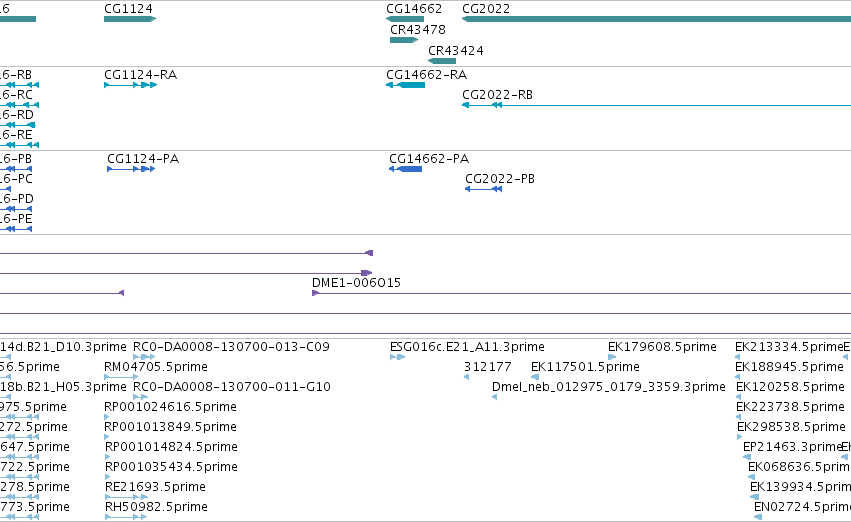
Task: Click the CR43478 non-coding gene
Action: coord(404,40)
